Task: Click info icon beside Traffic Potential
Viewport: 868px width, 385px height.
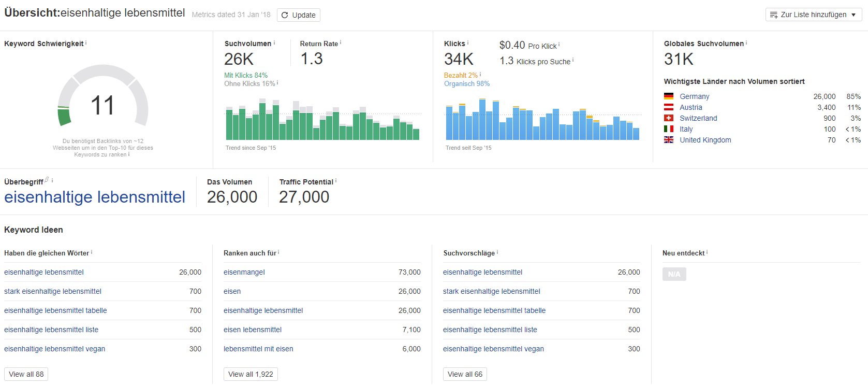Action: coord(336,181)
